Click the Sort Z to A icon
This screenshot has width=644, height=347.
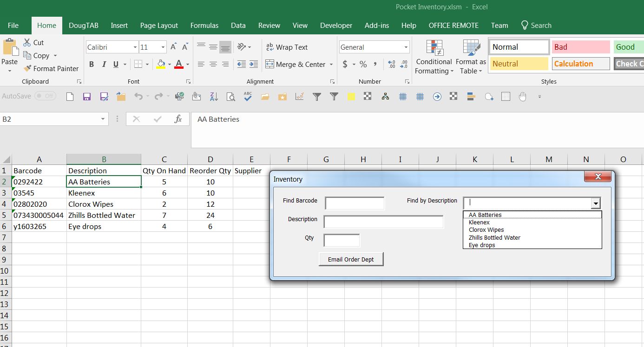214,97
